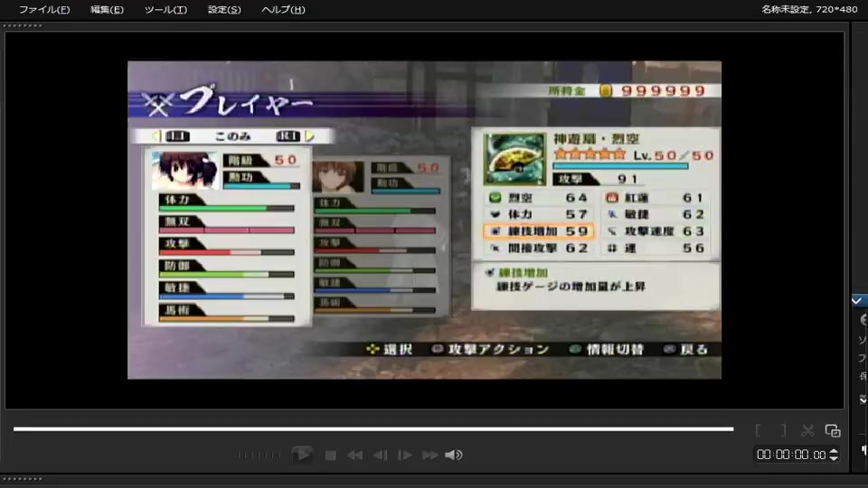Start playback with the Play button
This screenshot has height=488, width=868.
tap(302, 455)
